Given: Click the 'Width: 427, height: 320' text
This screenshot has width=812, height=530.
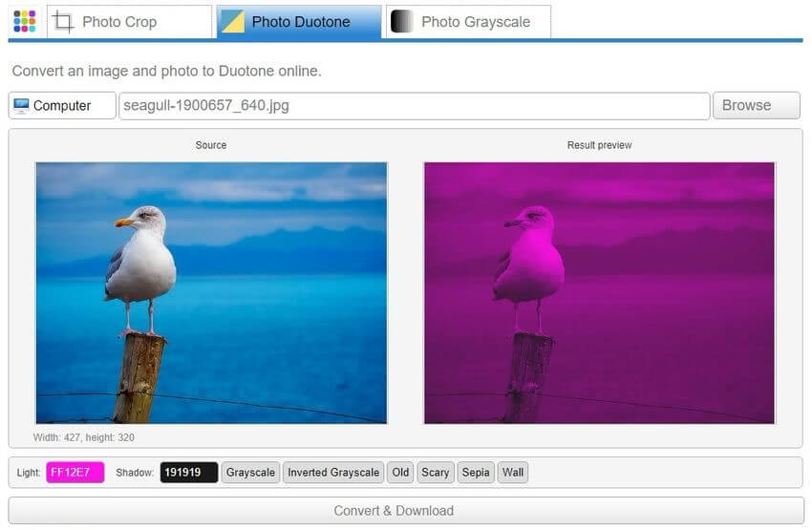Looking at the screenshot, I should [x=84, y=438].
